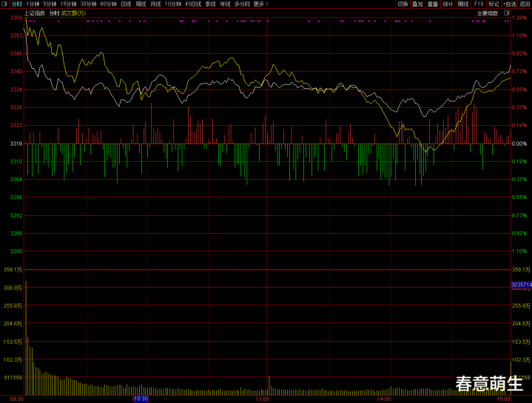
Task: Add to watchlist with +自选
Action: click(x=510, y=4)
